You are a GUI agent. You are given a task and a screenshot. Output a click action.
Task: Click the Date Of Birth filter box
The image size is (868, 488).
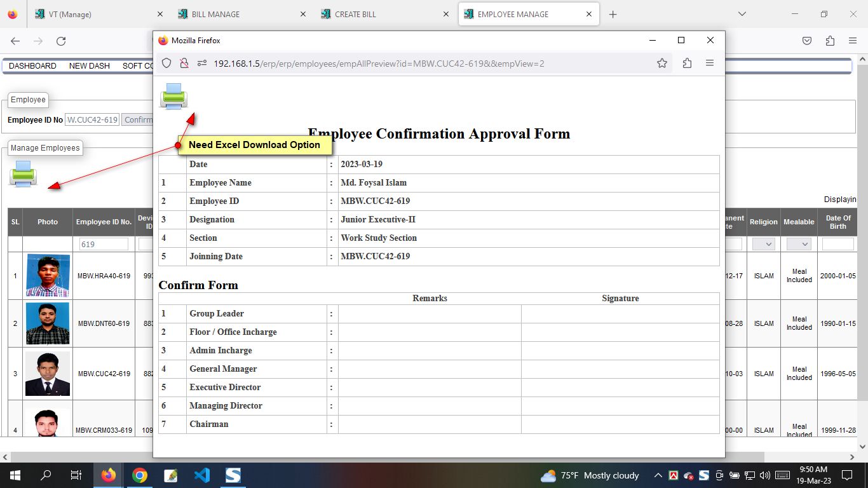[837, 244]
